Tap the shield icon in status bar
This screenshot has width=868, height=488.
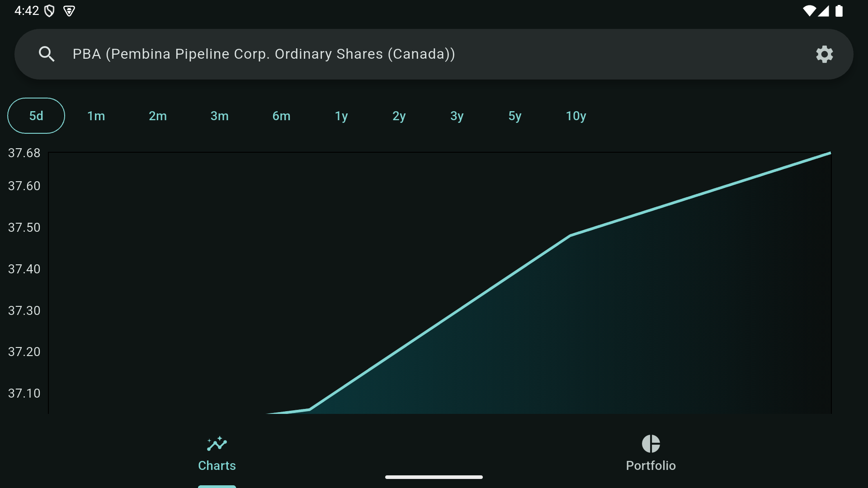tap(50, 11)
